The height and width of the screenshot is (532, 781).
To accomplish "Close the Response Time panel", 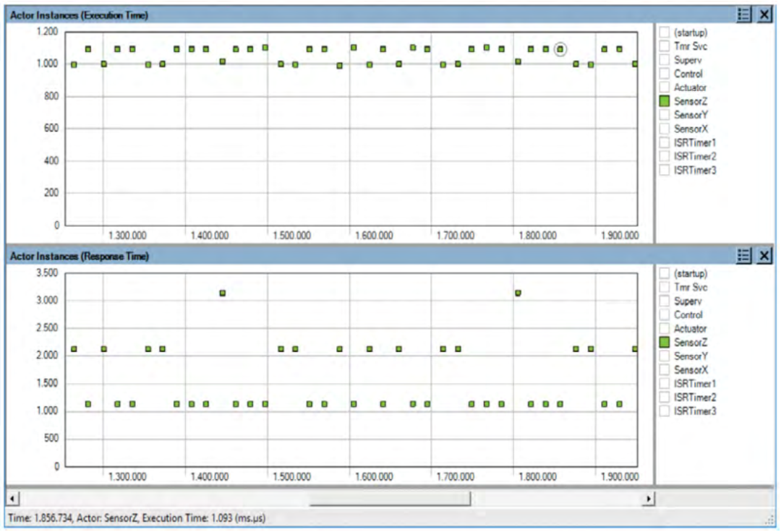I will point(764,256).
